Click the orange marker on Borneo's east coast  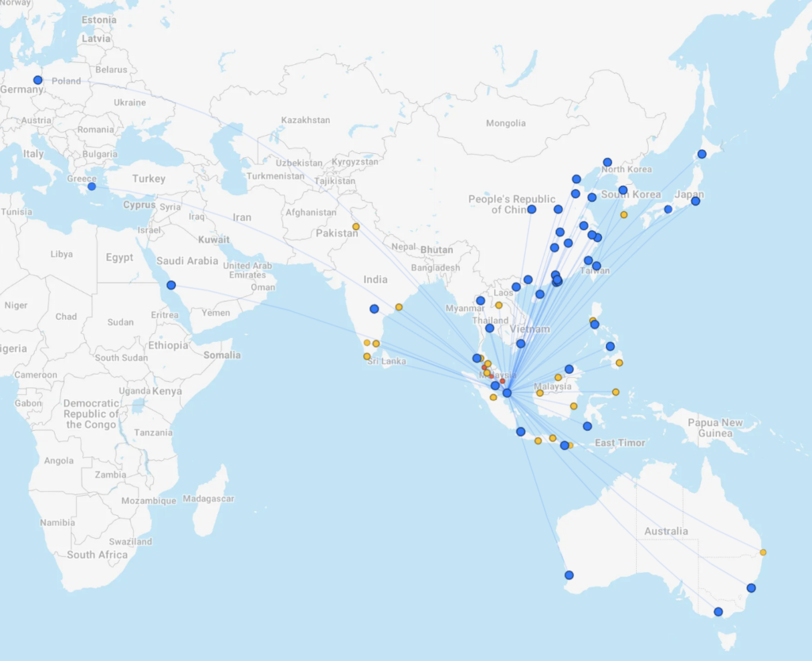(x=574, y=406)
